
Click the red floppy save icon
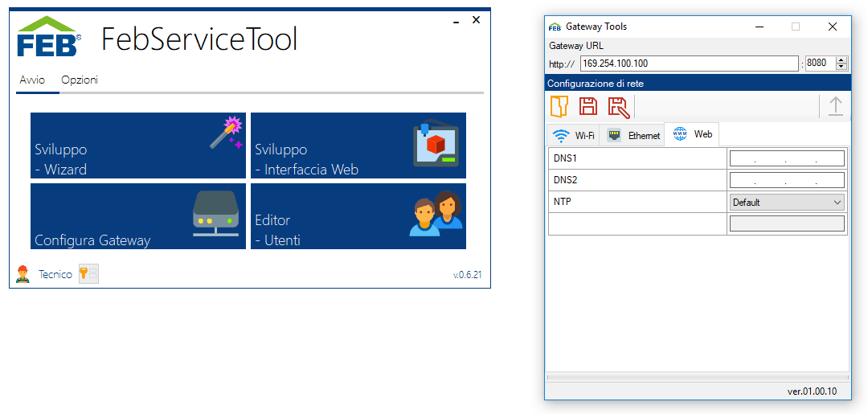pyautogui.click(x=588, y=106)
